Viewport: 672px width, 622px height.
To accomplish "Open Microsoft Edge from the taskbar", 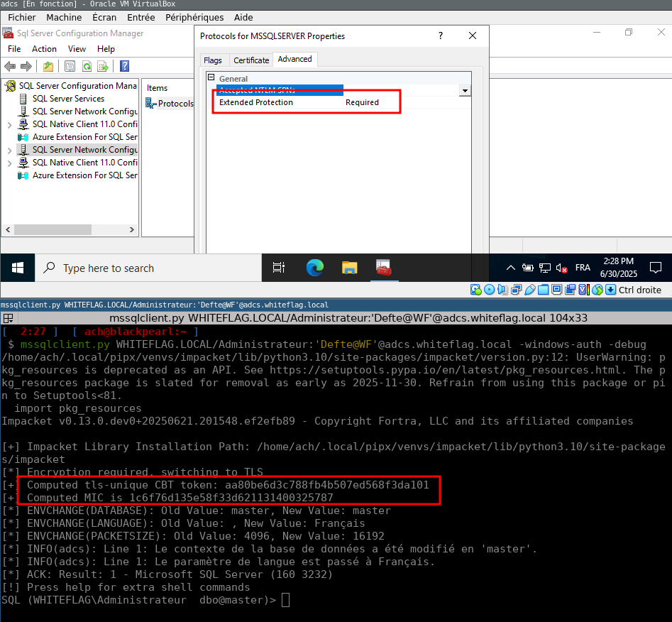I will (x=314, y=268).
